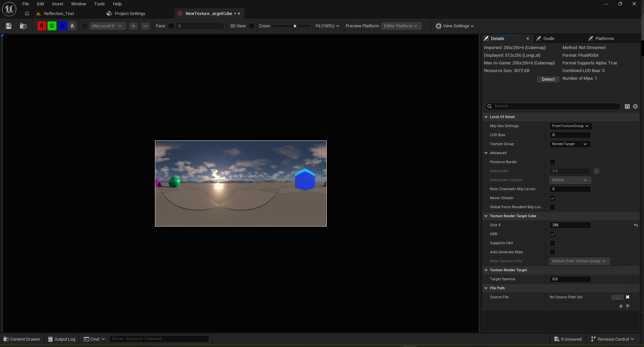Open the Editor Platform preview dropdown
644x347 pixels.
(x=401, y=26)
